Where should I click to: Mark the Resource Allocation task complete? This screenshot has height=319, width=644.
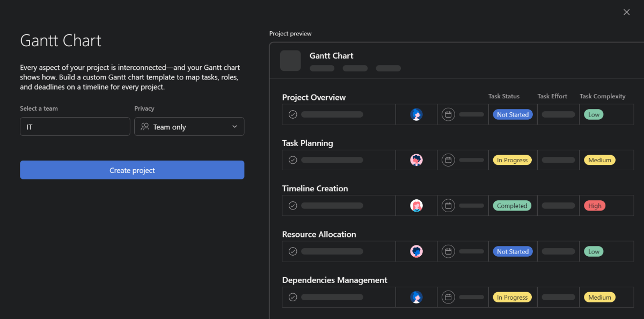pos(292,251)
